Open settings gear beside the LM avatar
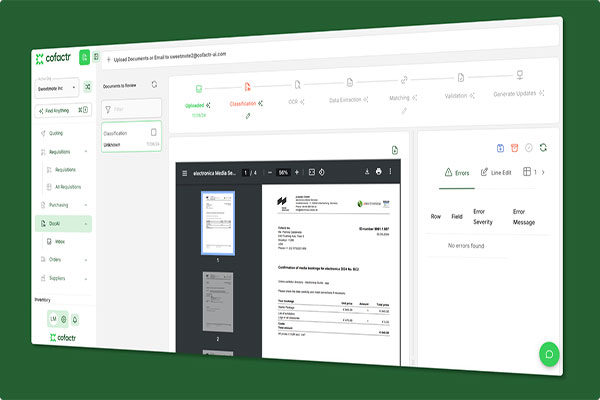This screenshot has height=400, width=600. click(x=64, y=319)
